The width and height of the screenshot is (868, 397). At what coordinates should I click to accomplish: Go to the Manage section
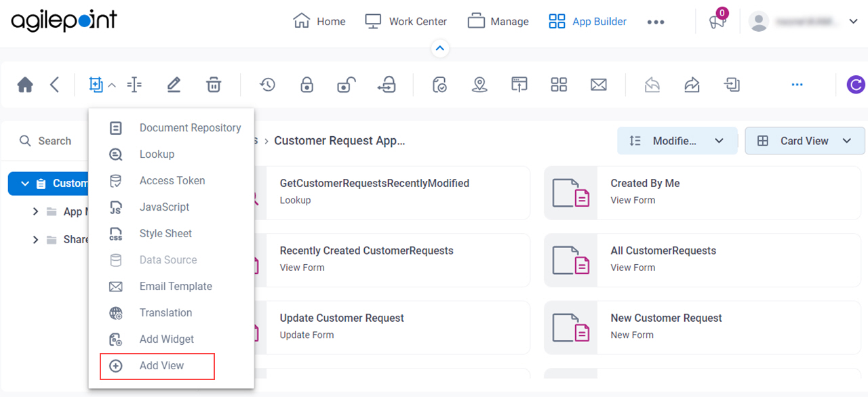[x=498, y=21]
